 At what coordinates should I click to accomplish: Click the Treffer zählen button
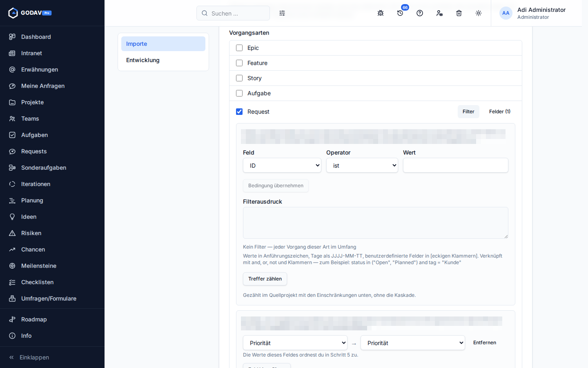pyautogui.click(x=265, y=279)
